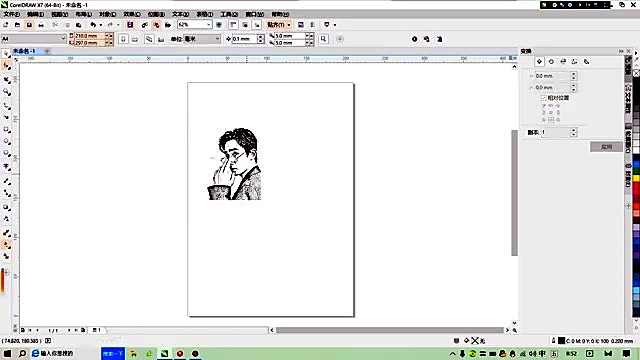Screen dimensions: 640x360
Task: Select the Transparency tool
Action: tap(6, 219)
